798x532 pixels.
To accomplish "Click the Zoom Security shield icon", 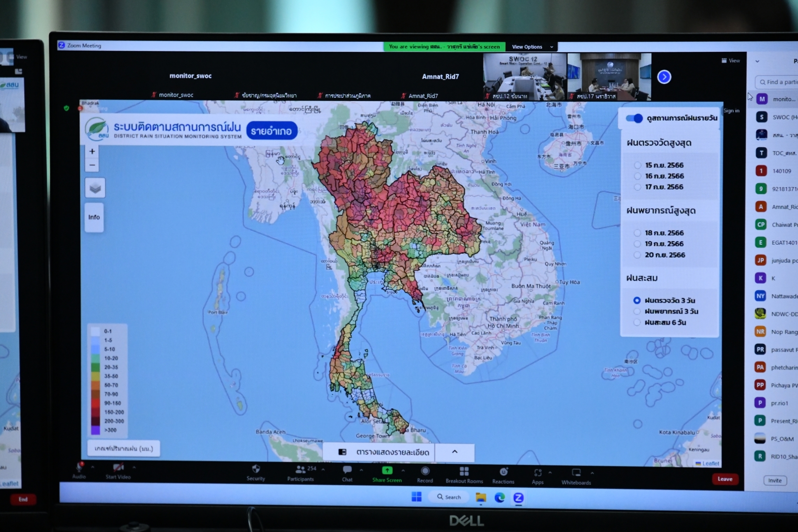I will pos(256,469).
